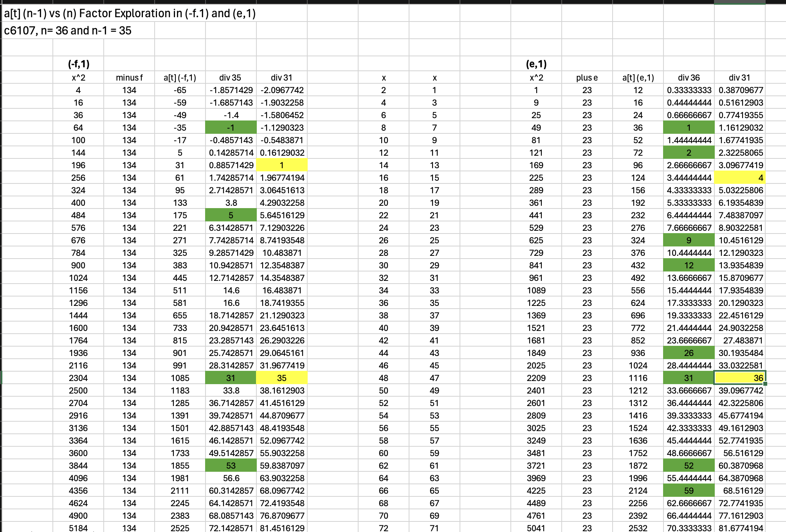Select the 'div 36' column header
This screenshot has height=532, width=786.
689,77
